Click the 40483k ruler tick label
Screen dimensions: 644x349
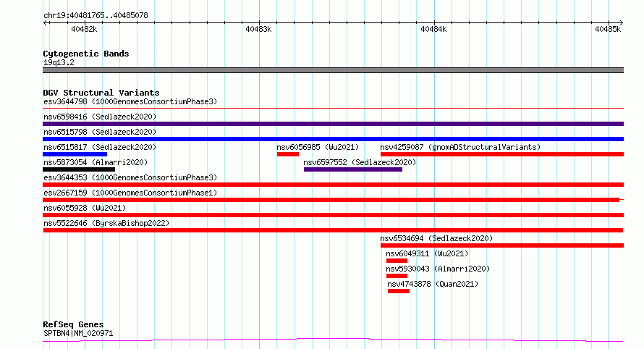258,29
